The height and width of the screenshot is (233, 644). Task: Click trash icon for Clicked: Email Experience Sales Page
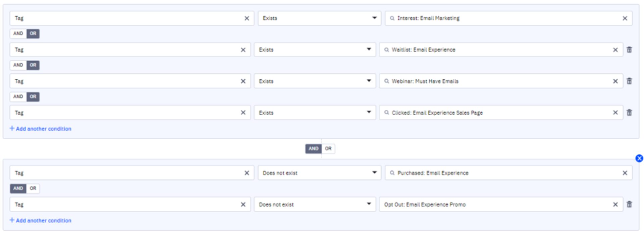click(x=629, y=112)
